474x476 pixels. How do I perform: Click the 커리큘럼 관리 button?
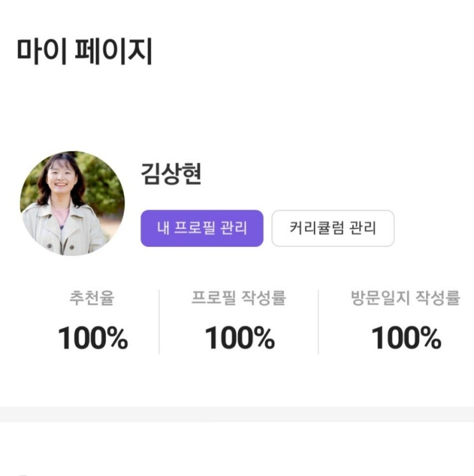(x=332, y=228)
